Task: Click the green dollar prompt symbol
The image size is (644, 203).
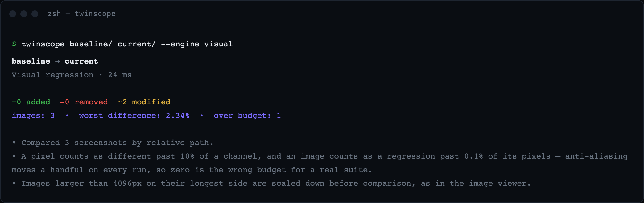Action: pyautogui.click(x=14, y=44)
